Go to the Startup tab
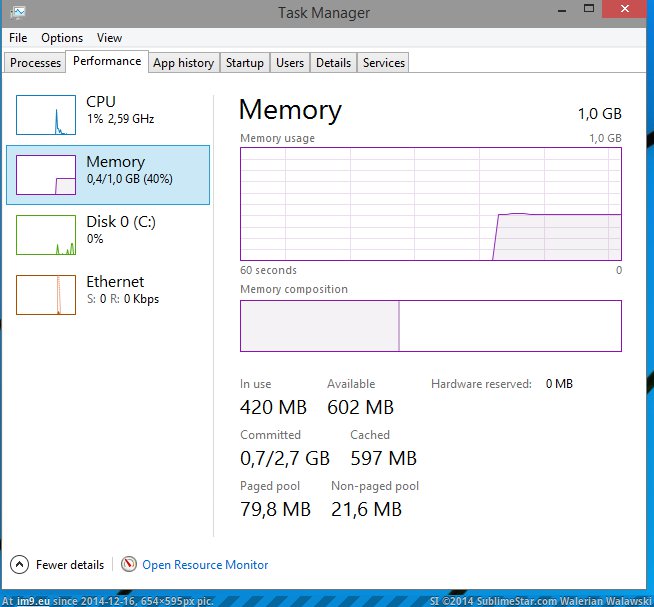This screenshot has height=607, width=654. pyautogui.click(x=244, y=63)
